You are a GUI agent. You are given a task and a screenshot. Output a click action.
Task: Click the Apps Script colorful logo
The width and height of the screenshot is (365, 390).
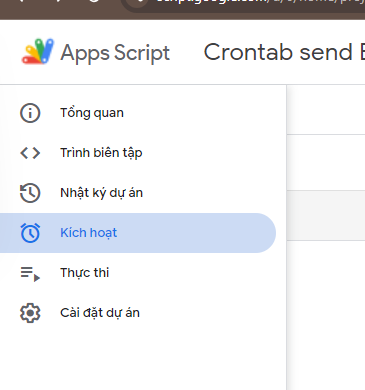[38, 52]
